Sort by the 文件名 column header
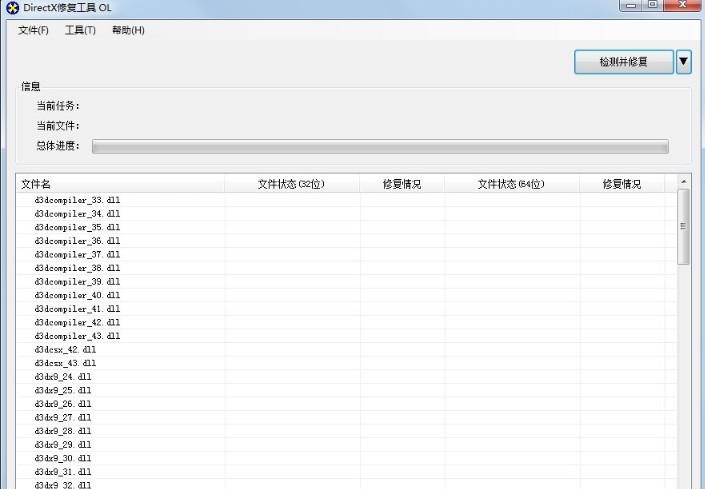705x489 pixels. pyautogui.click(x=120, y=184)
